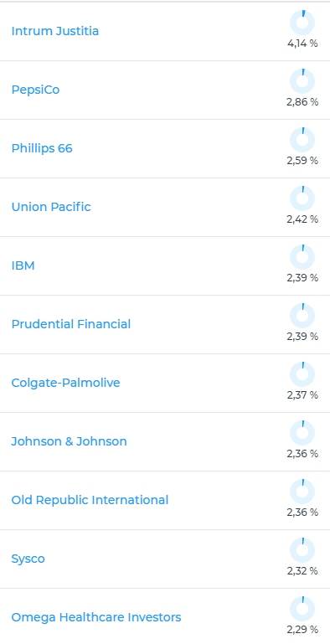330x644 pixels.
Task: Open Prudential Financial details
Action: click(x=71, y=324)
